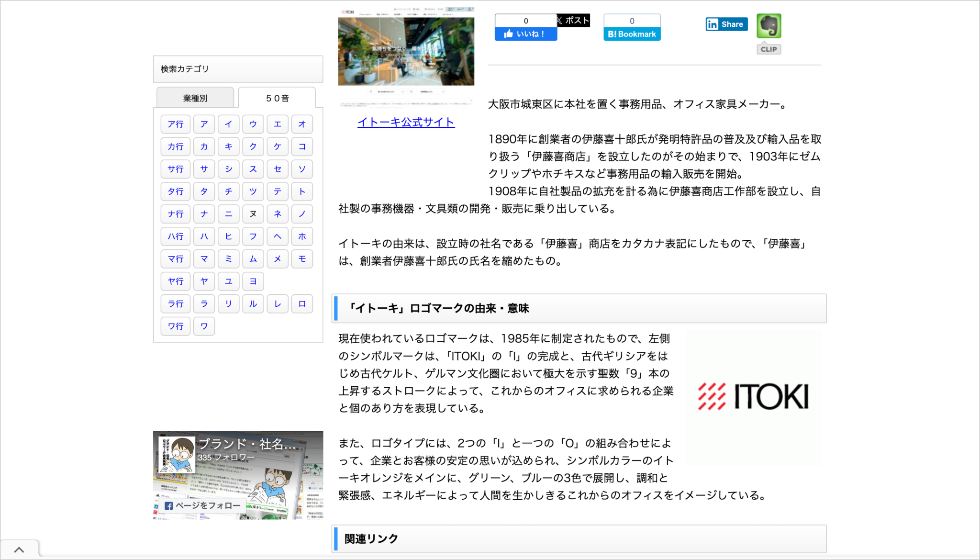Switch to the 業種別 tab
Image resolution: width=980 pixels, height=560 pixels.
tap(195, 97)
